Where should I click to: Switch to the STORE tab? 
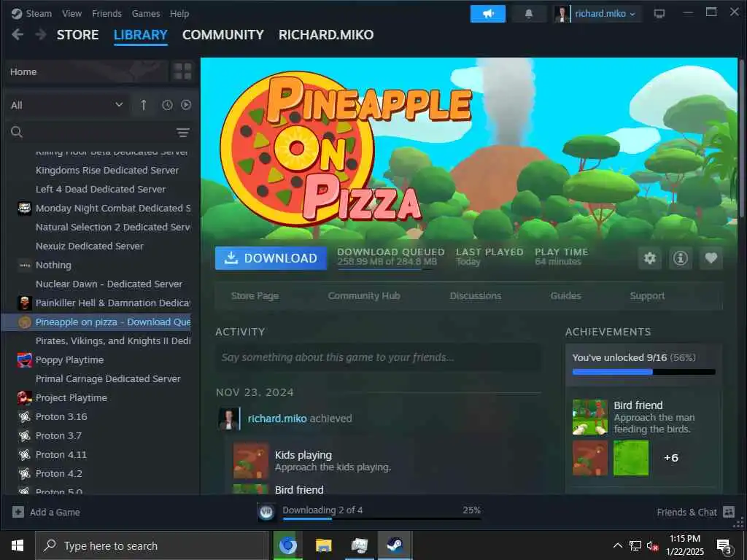pos(77,35)
